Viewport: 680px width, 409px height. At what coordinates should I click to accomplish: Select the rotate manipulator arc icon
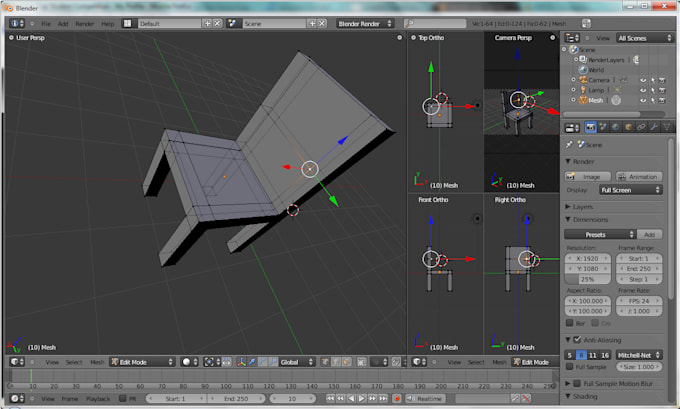(x=262, y=362)
